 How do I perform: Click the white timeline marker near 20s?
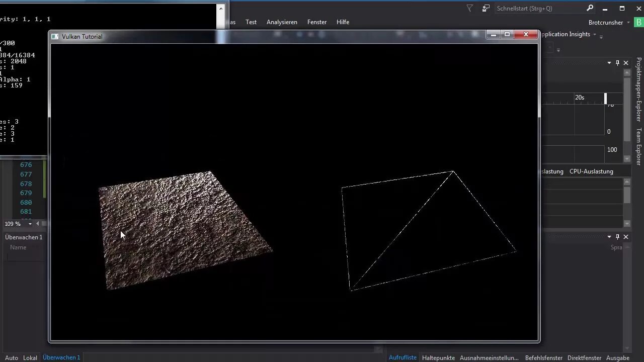point(605,98)
